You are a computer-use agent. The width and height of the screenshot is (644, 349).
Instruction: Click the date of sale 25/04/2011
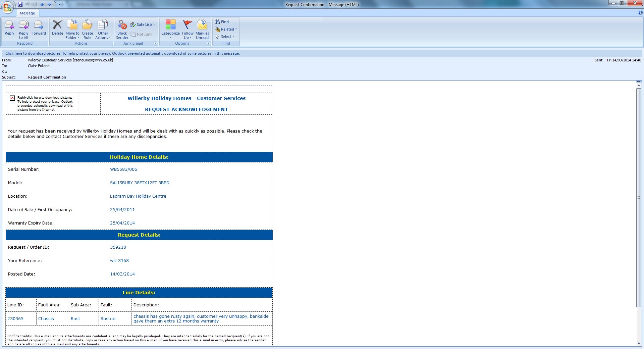122,210
